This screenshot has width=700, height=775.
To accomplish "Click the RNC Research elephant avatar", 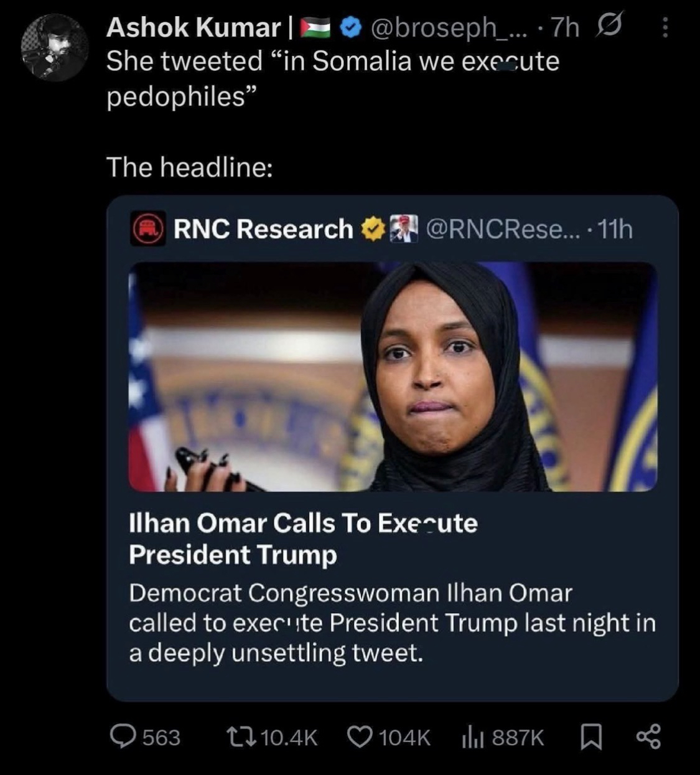I will pyautogui.click(x=148, y=230).
